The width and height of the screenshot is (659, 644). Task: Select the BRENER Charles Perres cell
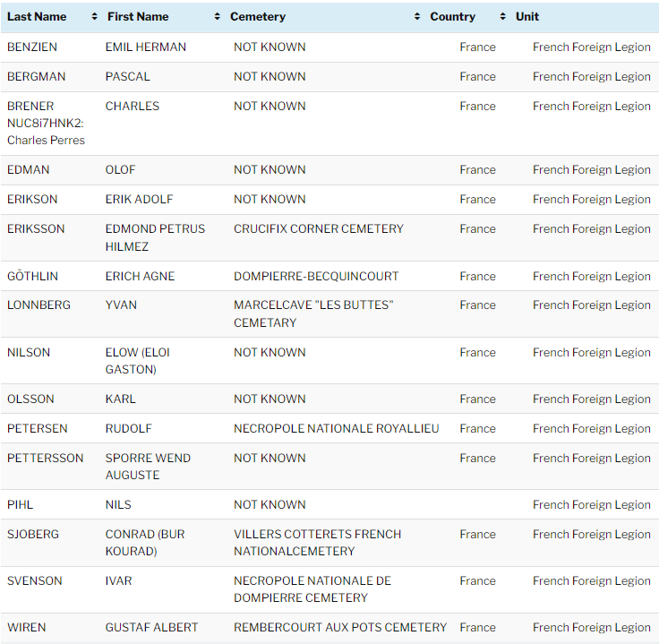point(46,123)
